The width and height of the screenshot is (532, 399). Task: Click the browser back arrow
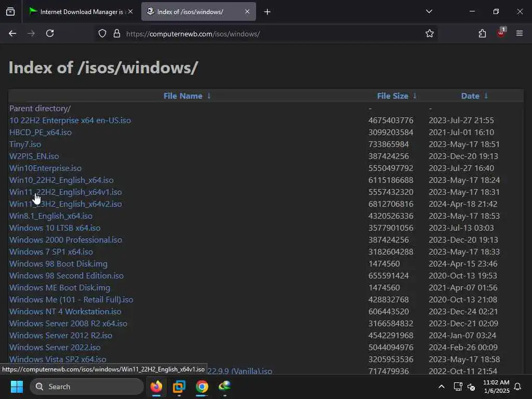pyautogui.click(x=12, y=33)
